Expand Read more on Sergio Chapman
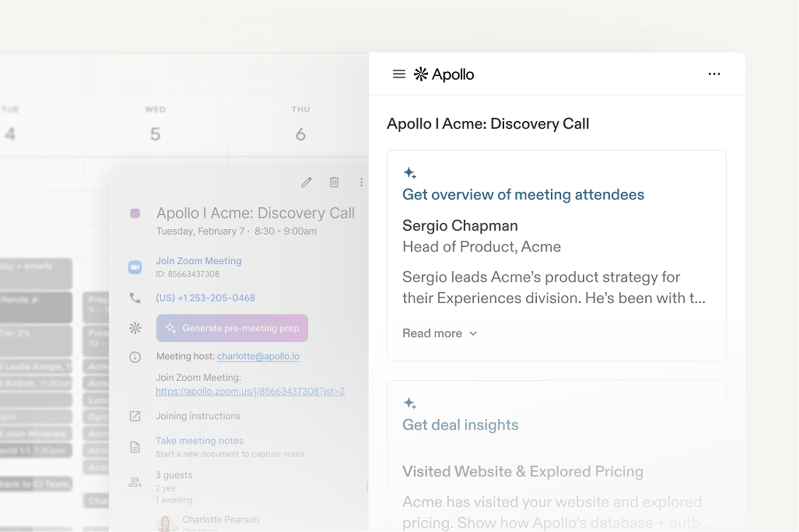Screen dimensions: 799x532 [439, 333]
